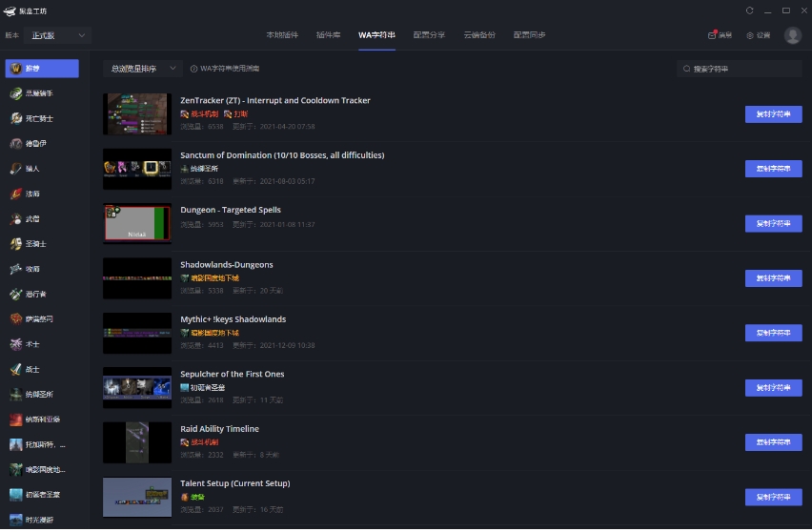Open the 圣骑士 Paladin class icon
The height and width of the screenshot is (532, 812).
point(16,243)
